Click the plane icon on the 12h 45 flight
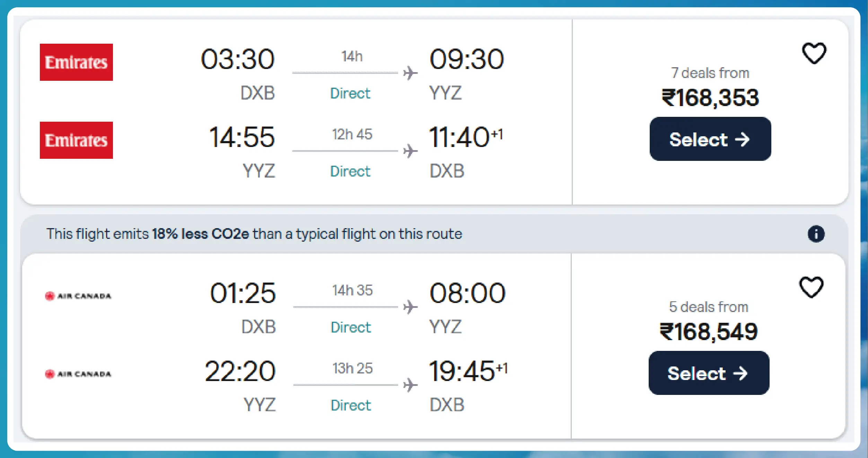 tap(410, 151)
